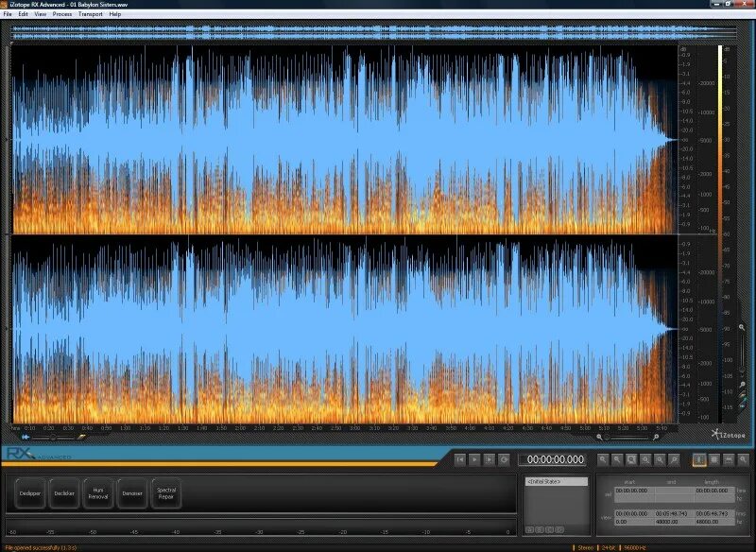The height and width of the screenshot is (552, 756).
Task: Click the 3:00 mark on the time ruler
Action: [x=355, y=428]
